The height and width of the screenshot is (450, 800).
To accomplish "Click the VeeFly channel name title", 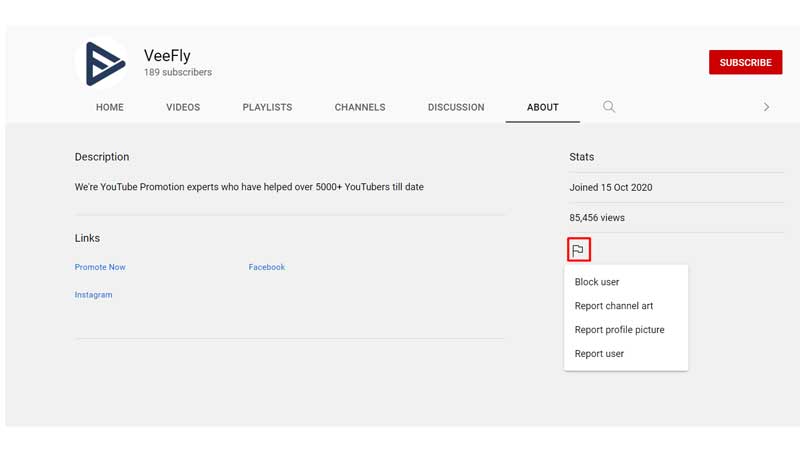I will [x=167, y=56].
